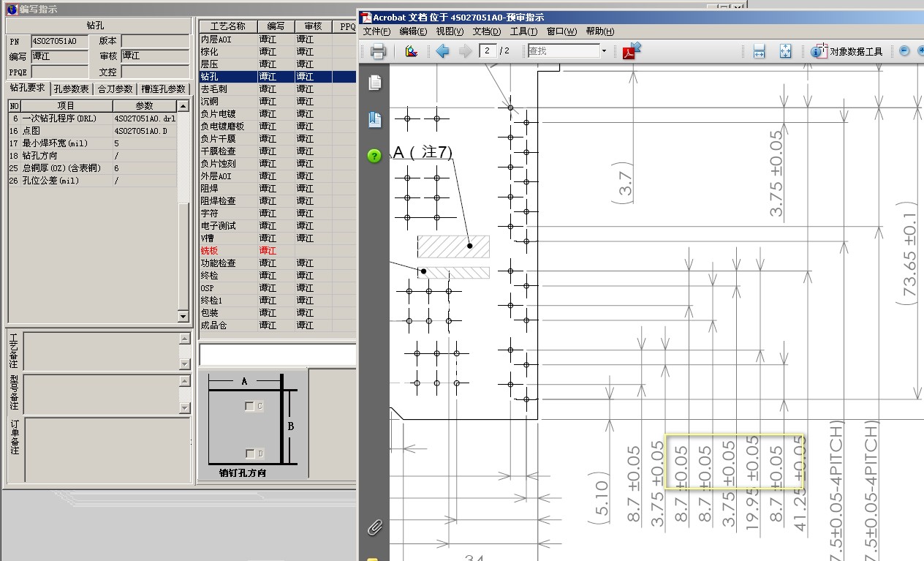Image resolution: width=924 pixels, height=561 pixels.
Task: Open the 视图(V) menu in Acrobat
Action: 450,31
